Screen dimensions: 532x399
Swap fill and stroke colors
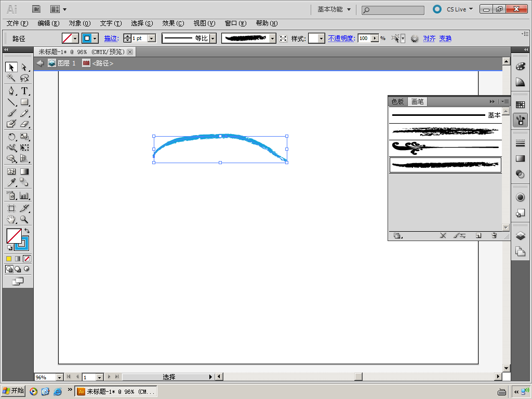[27, 231]
